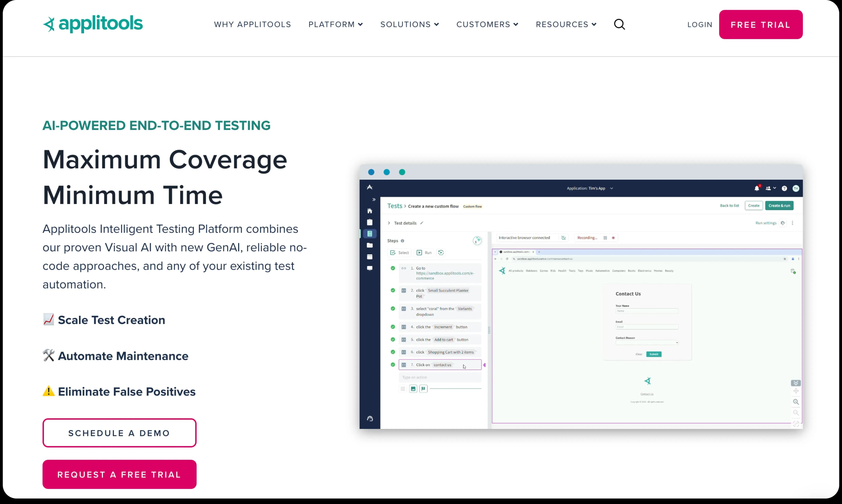This screenshot has height=504, width=842.
Task: Click the Applitools logo icon at the sidebar top
Action: (x=370, y=187)
